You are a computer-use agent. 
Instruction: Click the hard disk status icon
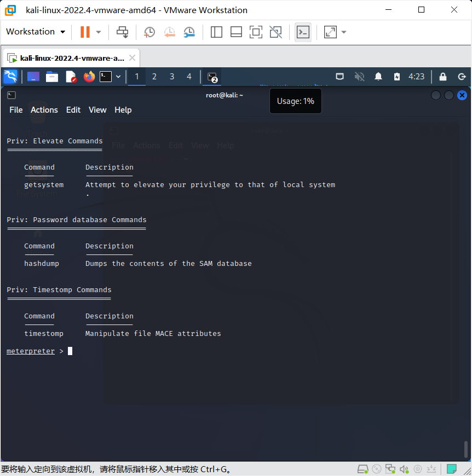coord(363,469)
